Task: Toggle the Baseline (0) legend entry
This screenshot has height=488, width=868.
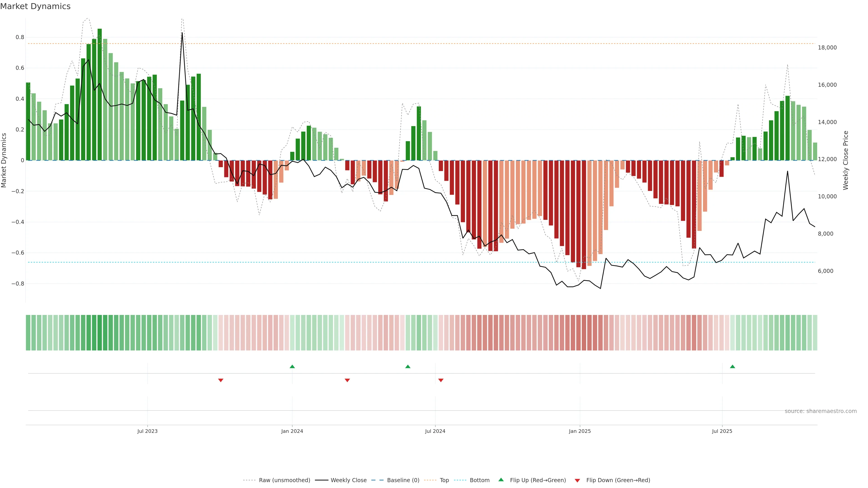Action: pyautogui.click(x=403, y=480)
